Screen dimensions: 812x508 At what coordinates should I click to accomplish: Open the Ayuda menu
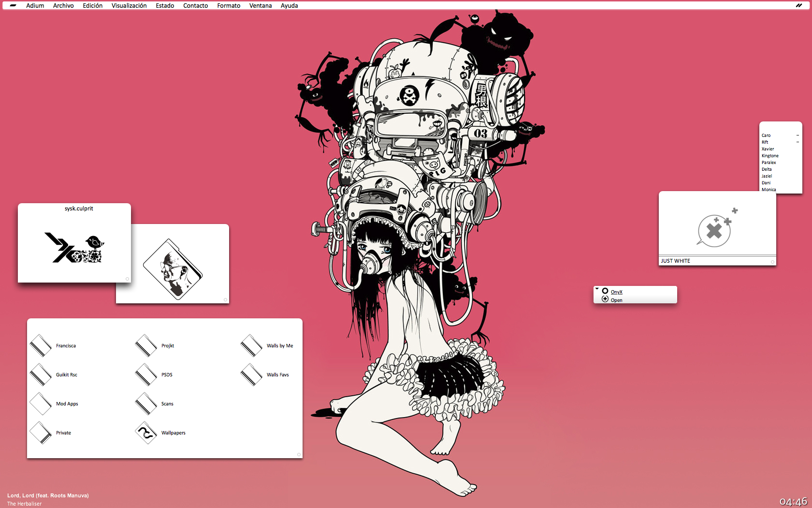click(290, 5)
